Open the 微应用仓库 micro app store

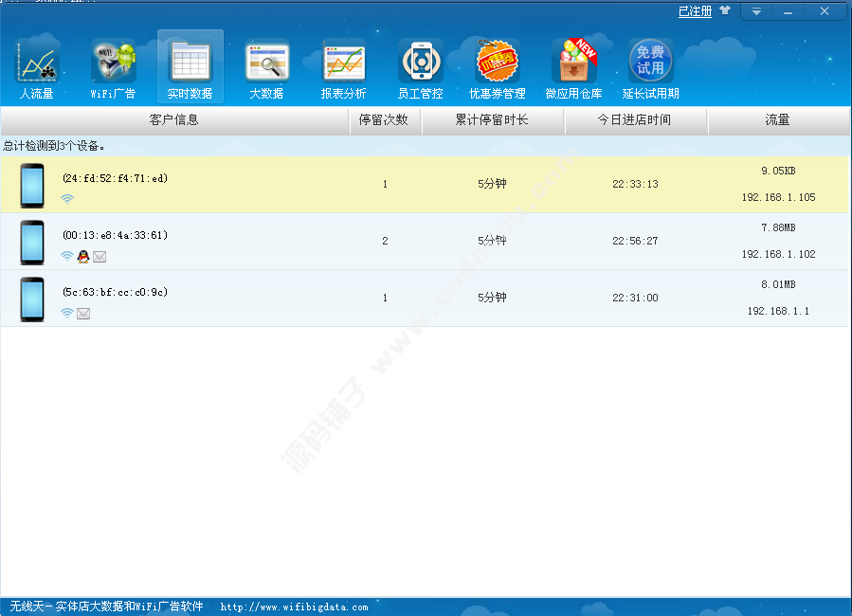point(573,67)
